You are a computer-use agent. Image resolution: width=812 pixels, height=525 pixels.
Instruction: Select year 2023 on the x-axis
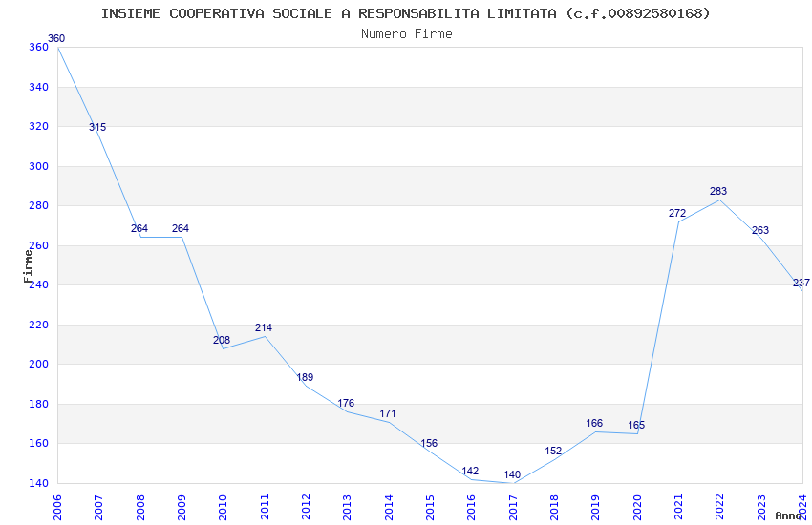tap(761, 507)
